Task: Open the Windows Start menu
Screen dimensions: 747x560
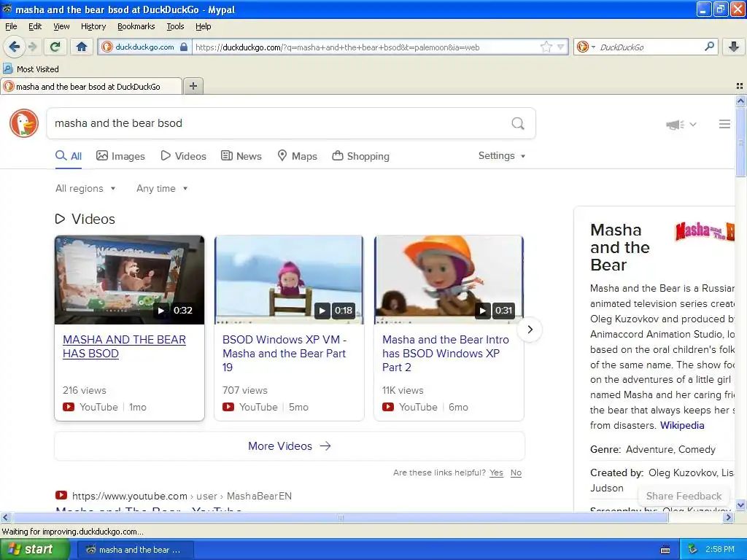Action: 35,550
